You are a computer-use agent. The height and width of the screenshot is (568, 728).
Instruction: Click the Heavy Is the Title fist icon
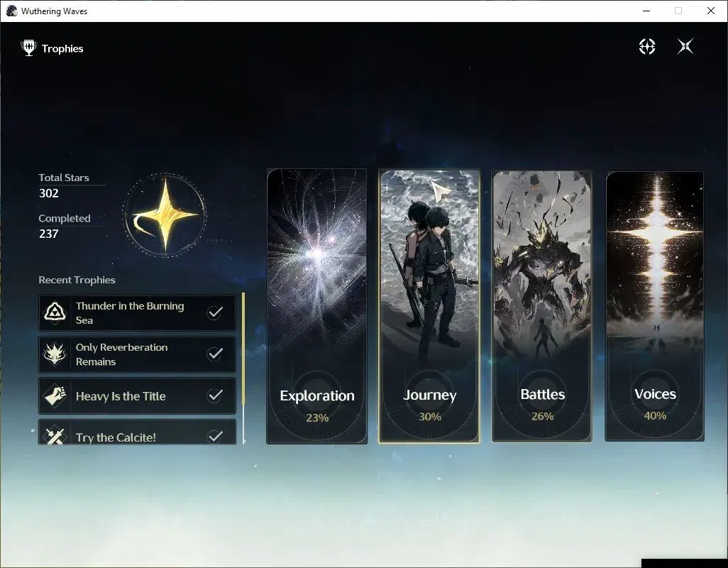click(55, 395)
